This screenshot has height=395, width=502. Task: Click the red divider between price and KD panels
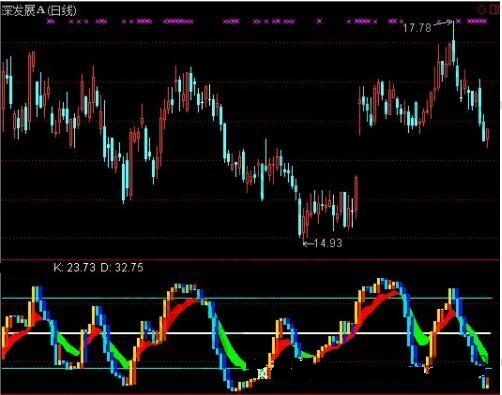pos(251,259)
